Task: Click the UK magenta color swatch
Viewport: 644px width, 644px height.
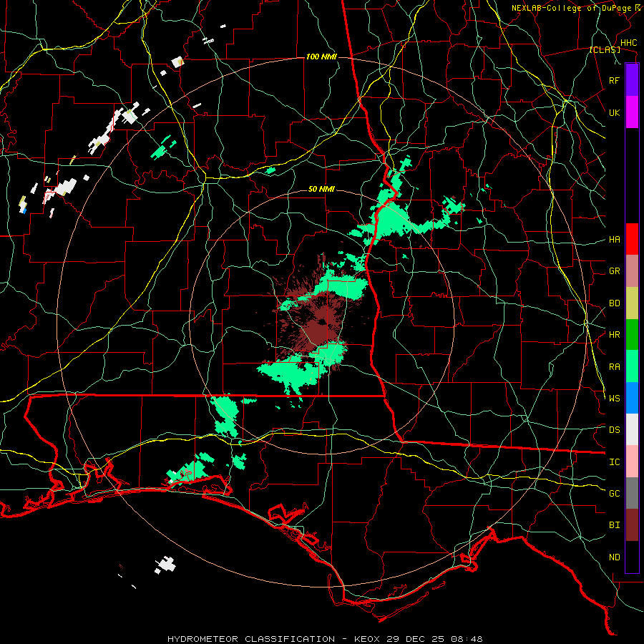Action: tap(632, 112)
